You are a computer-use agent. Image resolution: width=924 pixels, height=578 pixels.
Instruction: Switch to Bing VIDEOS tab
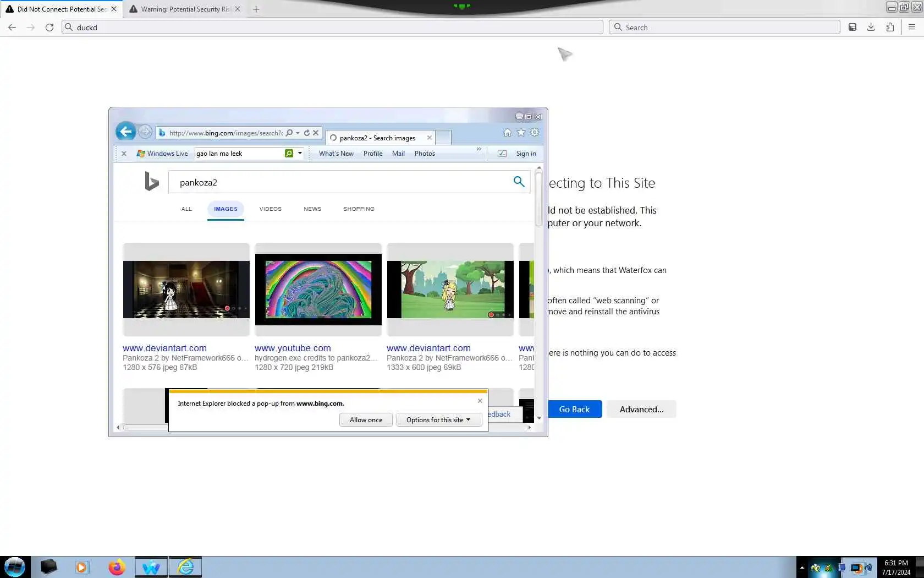(x=271, y=209)
